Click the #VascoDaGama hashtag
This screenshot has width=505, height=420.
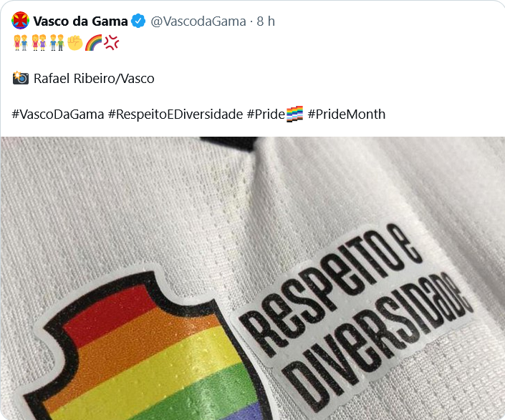[58, 114]
